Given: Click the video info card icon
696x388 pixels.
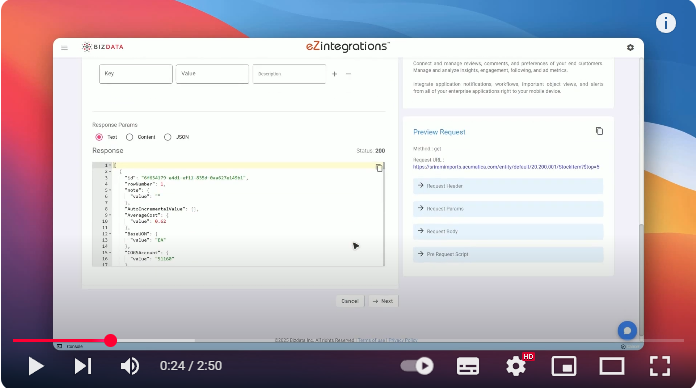Looking at the screenshot, I should coord(665,23).
